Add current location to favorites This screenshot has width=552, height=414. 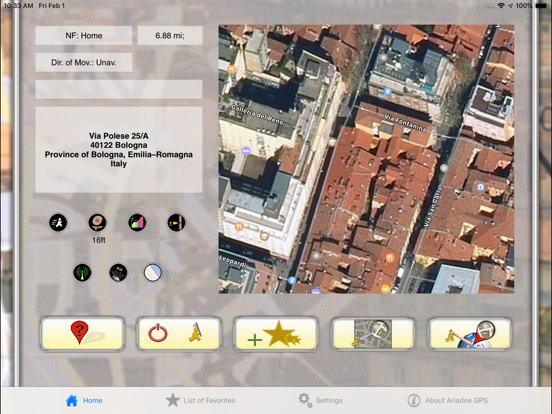pos(276,333)
